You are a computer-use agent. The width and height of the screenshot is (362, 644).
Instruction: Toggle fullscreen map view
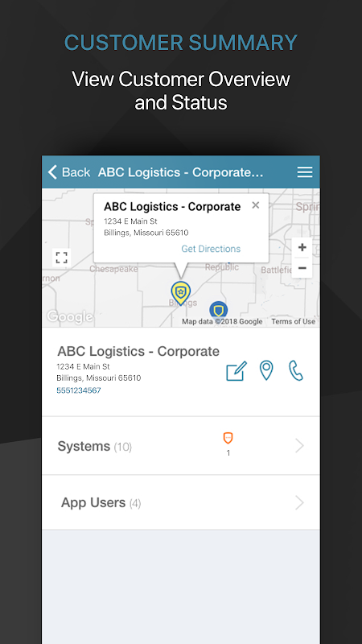coord(62,258)
